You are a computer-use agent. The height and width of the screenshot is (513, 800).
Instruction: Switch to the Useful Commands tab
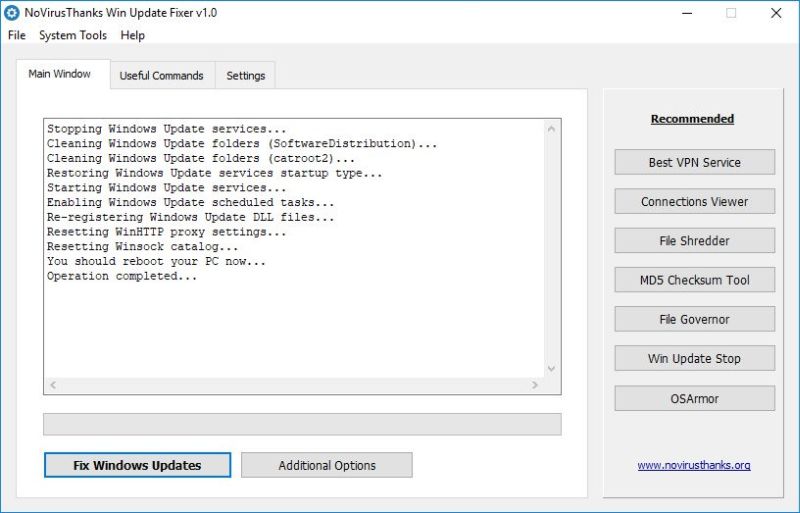tap(161, 76)
